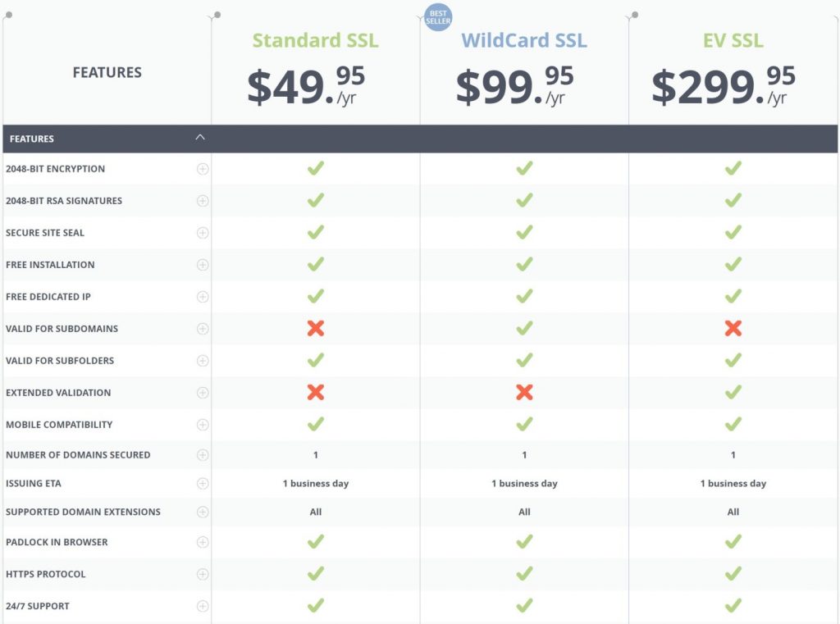Click the Free Dedicated IP plus icon
Screen dimensions: 840x624
203,297
